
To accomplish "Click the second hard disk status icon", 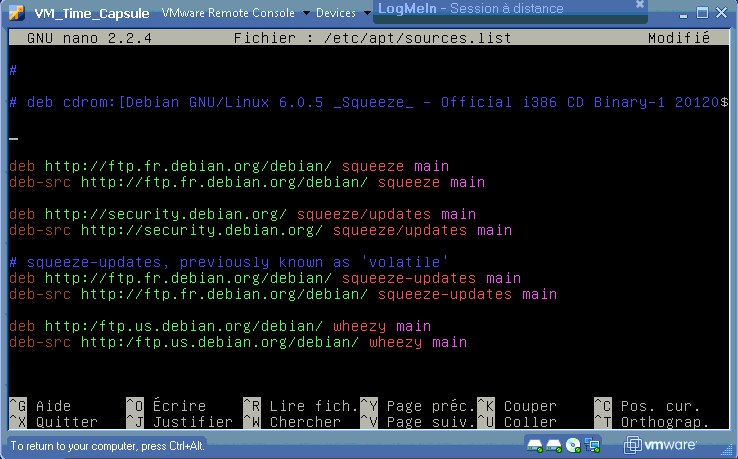I will [554, 445].
